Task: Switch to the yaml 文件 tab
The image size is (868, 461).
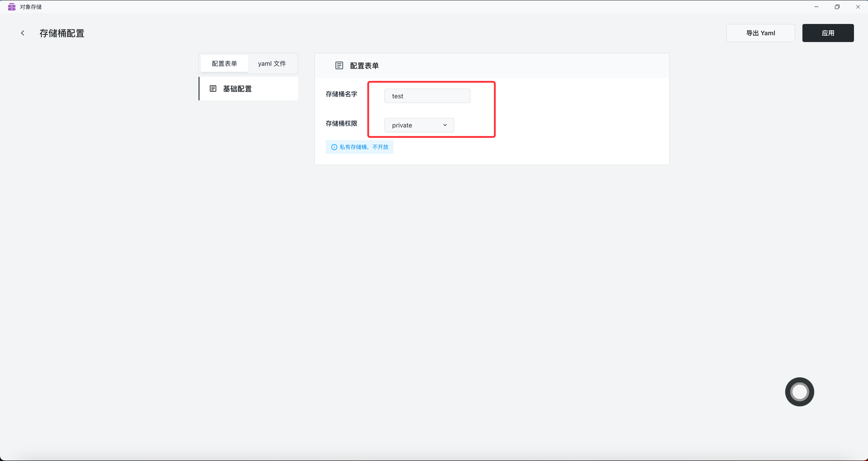Action: tap(272, 64)
